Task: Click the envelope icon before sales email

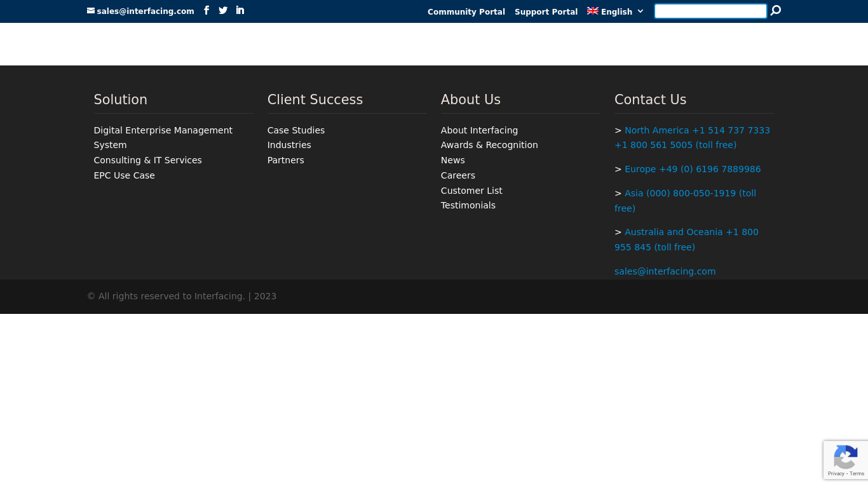Action: tap(91, 11)
